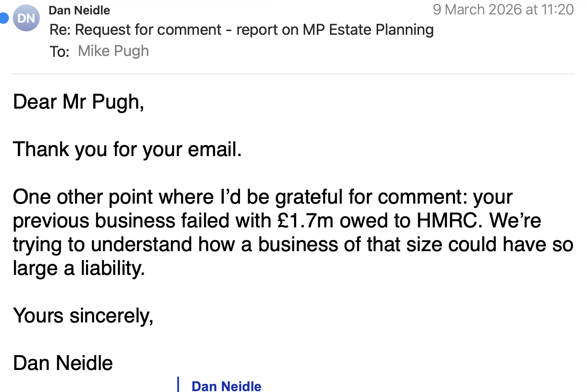The height and width of the screenshot is (392, 587).
Task: Click the HMRC mention in the email text
Action: click(448, 220)
